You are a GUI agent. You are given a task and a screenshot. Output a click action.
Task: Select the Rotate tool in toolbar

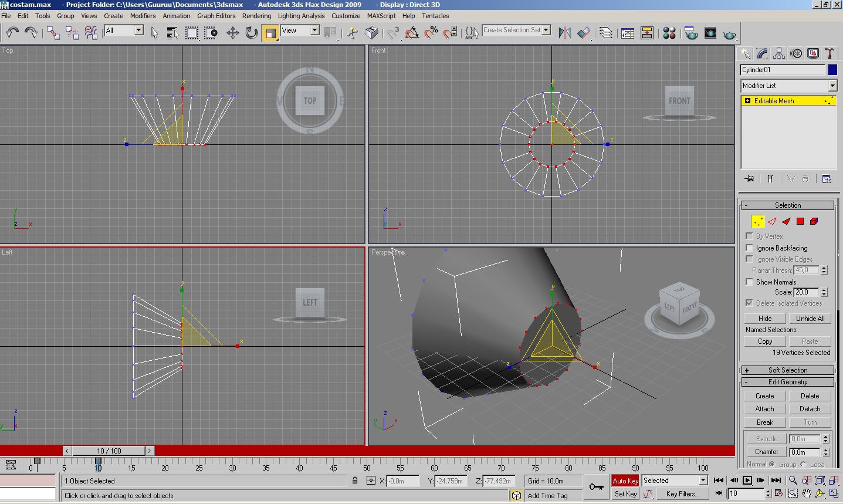pyautogui.click(x=252, y=33)
